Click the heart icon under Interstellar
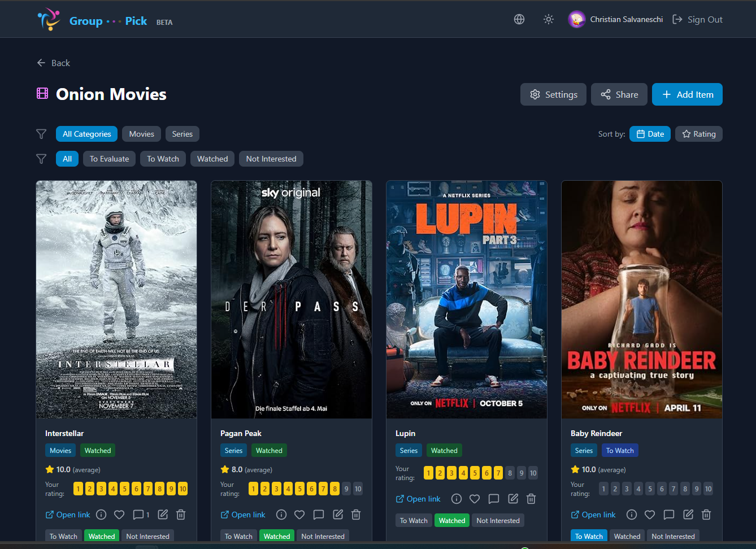This screenshot has height=549, width=756. (x=119, y=515)
